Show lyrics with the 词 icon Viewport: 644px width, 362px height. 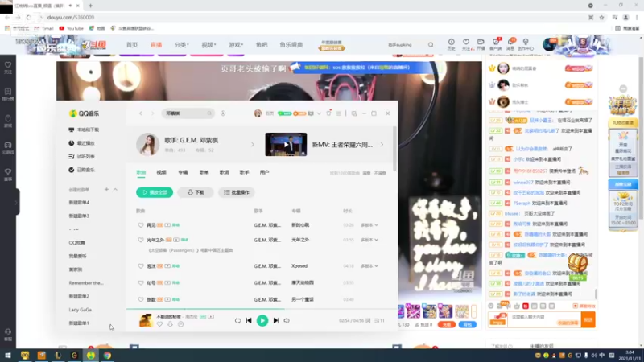pyautogui.click(x=368, y=320)
